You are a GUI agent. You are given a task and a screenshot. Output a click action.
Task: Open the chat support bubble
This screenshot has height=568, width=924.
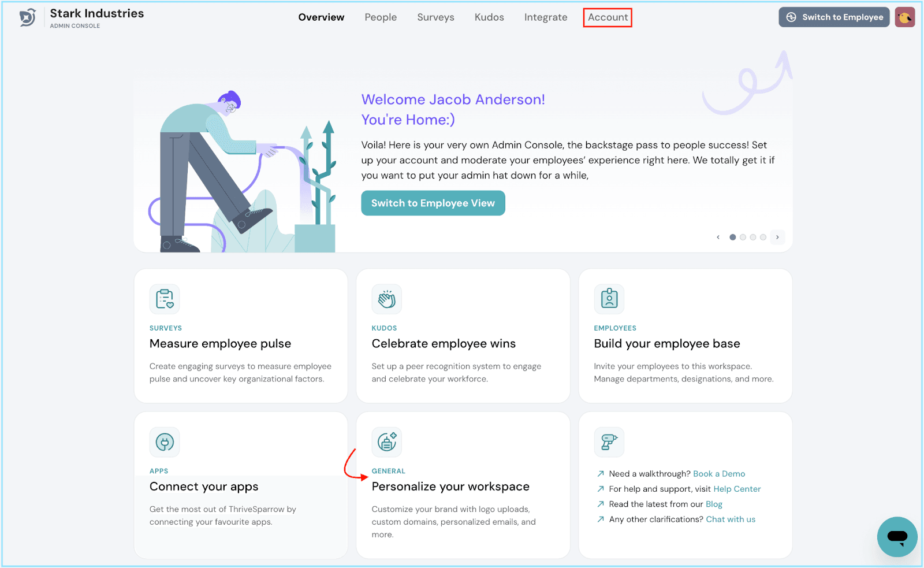tap(897, 537)
